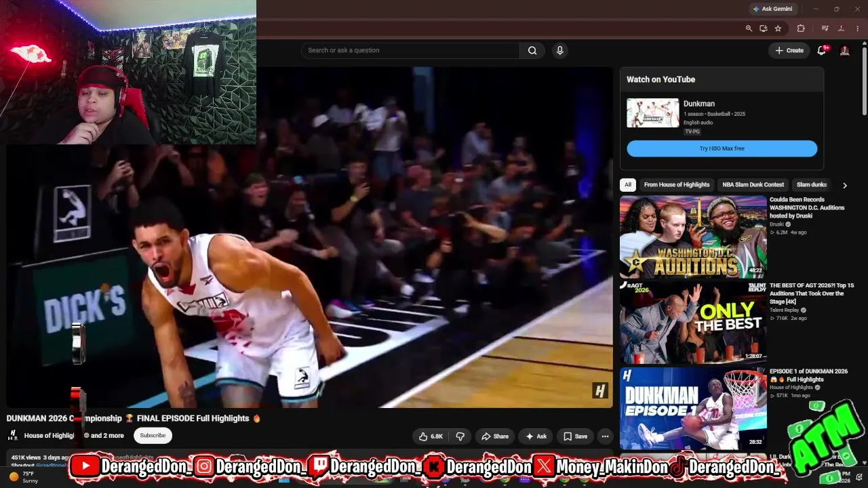Dislike the video
Viewport: 868px width, 488px height.
pos(460,436)
